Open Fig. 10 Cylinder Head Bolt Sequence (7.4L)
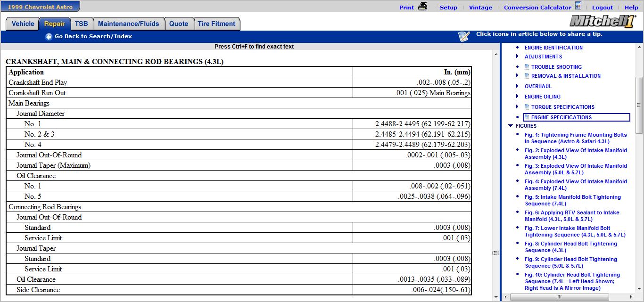644x302 pixels. coord(572,281)
